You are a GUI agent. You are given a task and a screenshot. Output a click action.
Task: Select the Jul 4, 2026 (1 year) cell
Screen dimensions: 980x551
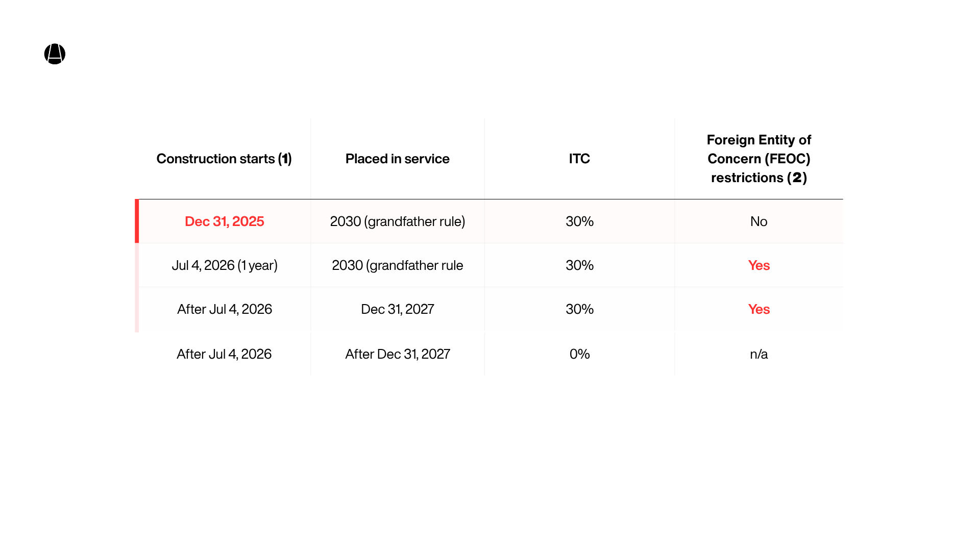tap(224, 265)
